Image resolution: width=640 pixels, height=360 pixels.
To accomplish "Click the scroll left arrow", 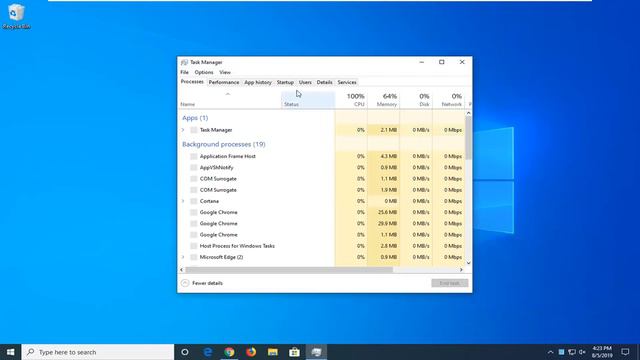I will click(182, 270).
